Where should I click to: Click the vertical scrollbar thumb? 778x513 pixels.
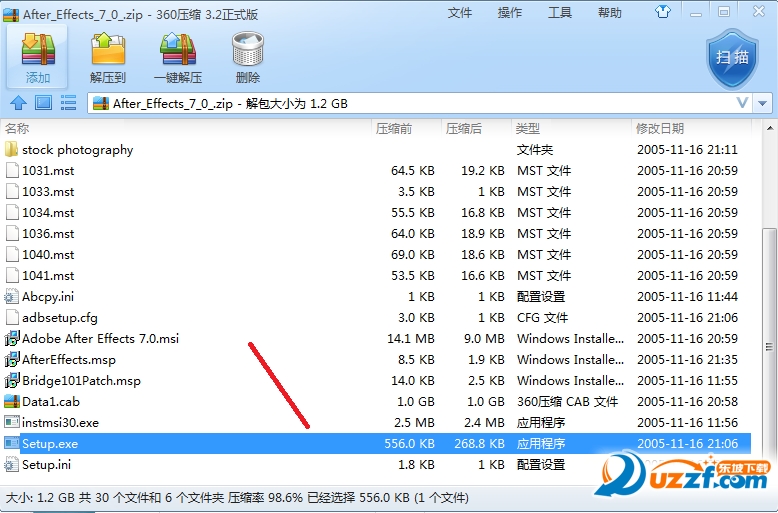tap(769, 346)
